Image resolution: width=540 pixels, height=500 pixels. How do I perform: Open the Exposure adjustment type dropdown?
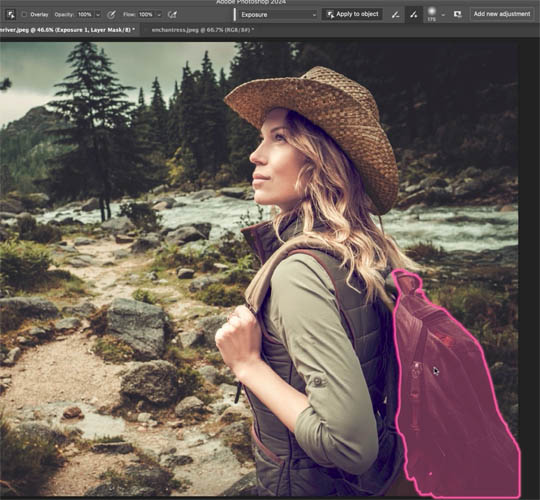[278, 15]
